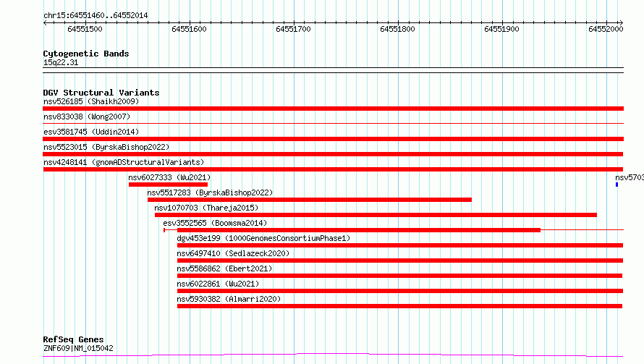Click the chr15:64551460..64552014 coordinate label

tap(96, 15)
